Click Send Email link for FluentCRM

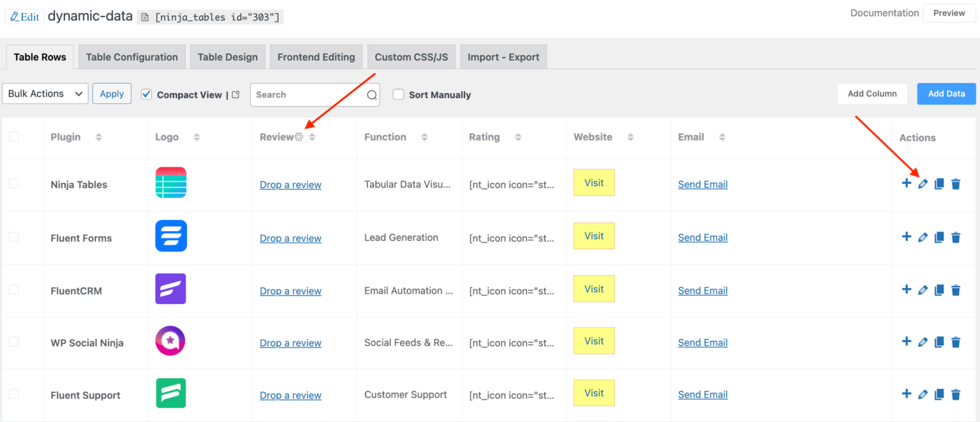(702, 290)
